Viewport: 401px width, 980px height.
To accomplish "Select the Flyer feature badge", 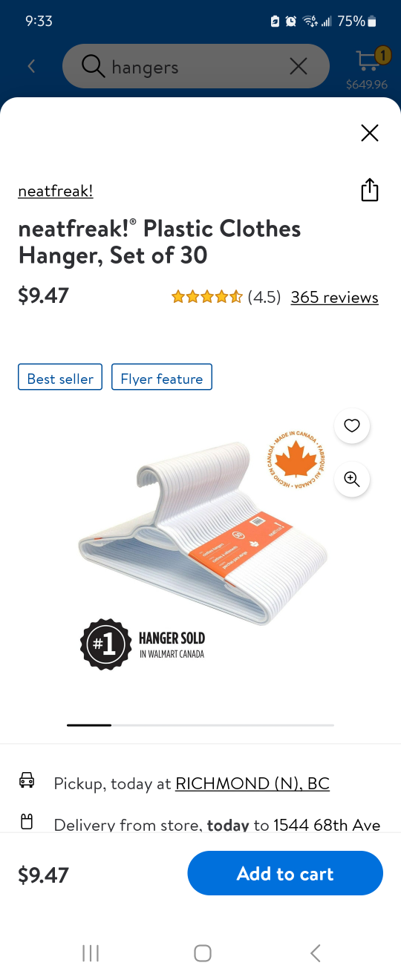I will pos(162,378).
